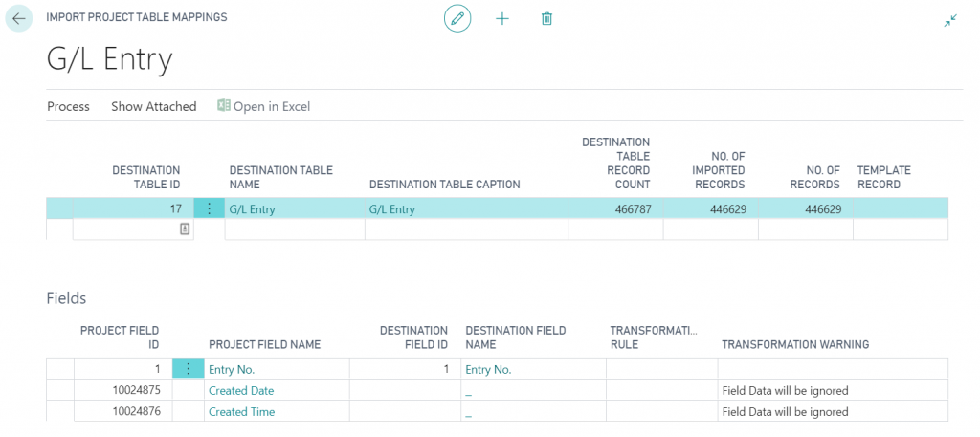The image size is (980, 437).
Task: Open row options for G/L Entry table row
Action: 209,208
